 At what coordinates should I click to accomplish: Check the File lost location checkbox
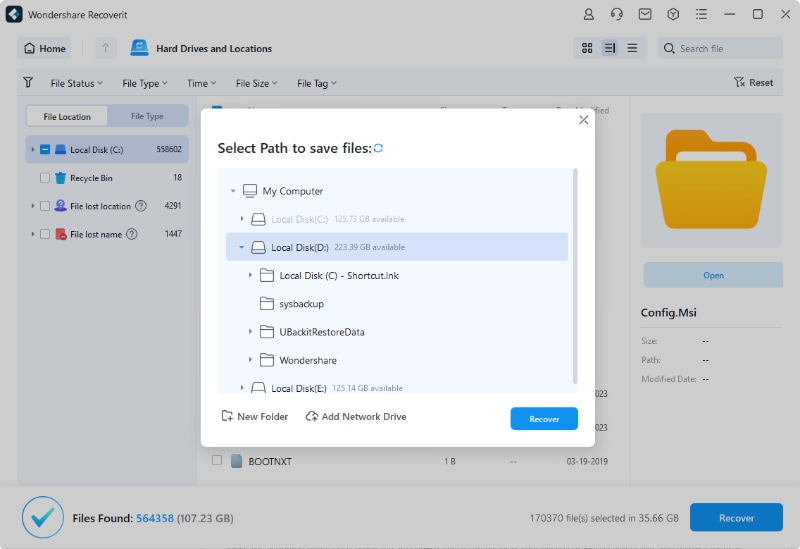(45, 206)
